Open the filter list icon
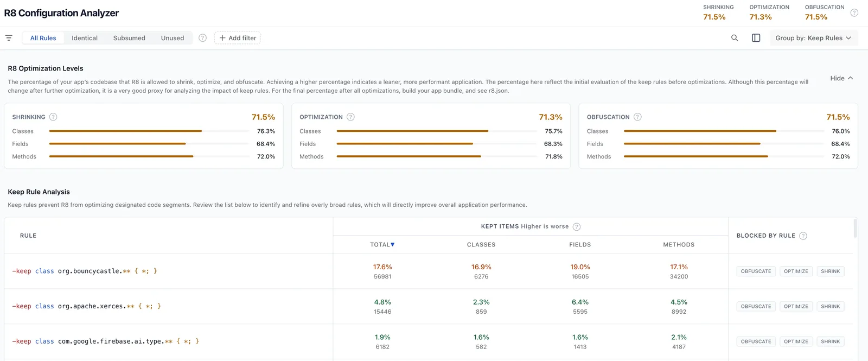This screenshot has width=868, height=361. 9,38
